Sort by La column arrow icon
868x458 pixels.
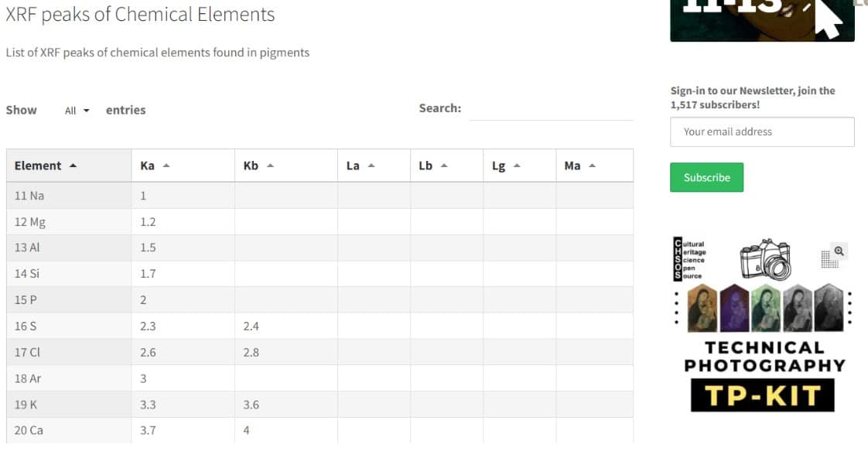click(x=371, y=166)
